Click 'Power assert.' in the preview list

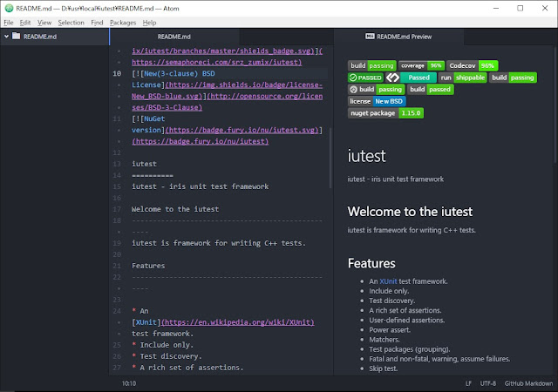click(x=390, y=330)
